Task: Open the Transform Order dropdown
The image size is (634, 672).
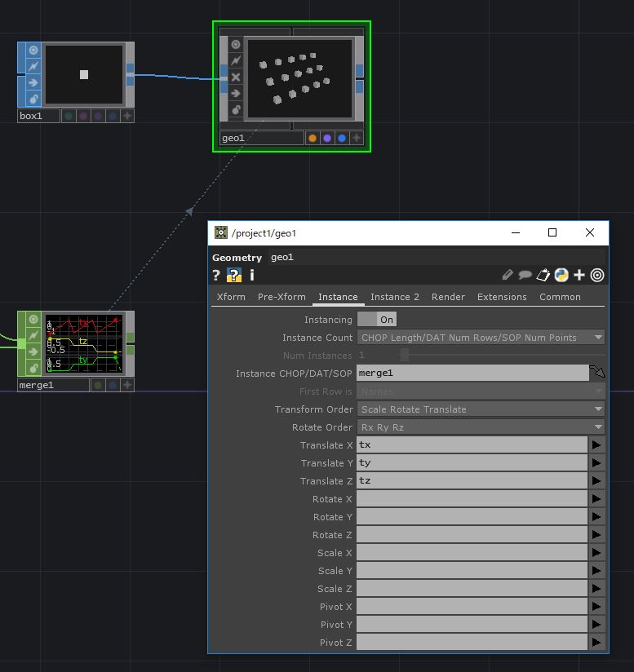Action: click(x=481, y=409)
